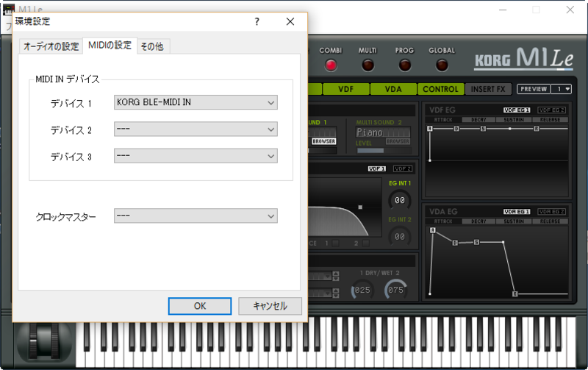Click the decay point on VDA EG graph
Image resolution: width=588 pixels, height=370 pixels.
click(455, 243)
